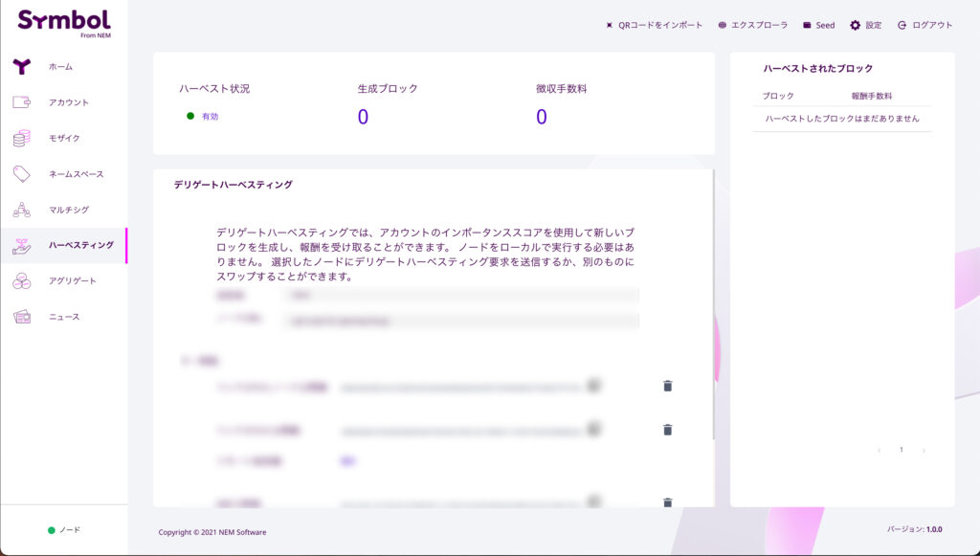Open the アグリゲート sidebar icon
The image size is (980, 556).
[x=21, y=281]
